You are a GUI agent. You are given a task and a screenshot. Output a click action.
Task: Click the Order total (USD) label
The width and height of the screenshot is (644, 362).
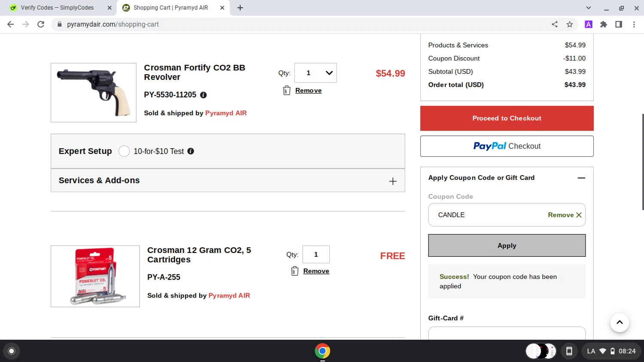tap(456, 85)
